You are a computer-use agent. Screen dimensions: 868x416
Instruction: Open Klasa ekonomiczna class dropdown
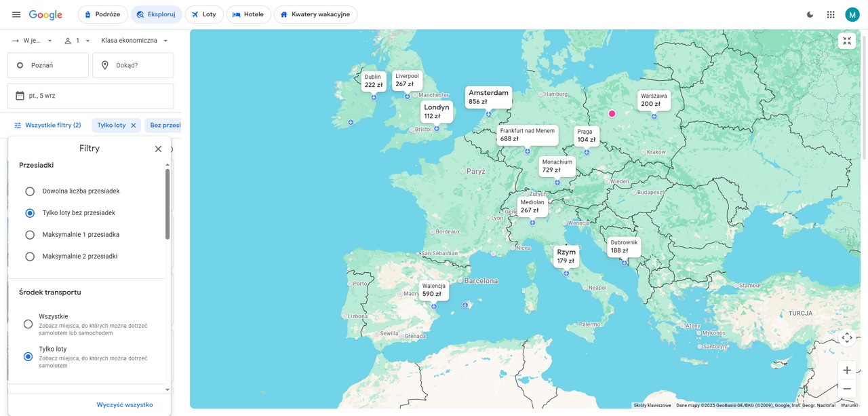[x=134, y=41]
